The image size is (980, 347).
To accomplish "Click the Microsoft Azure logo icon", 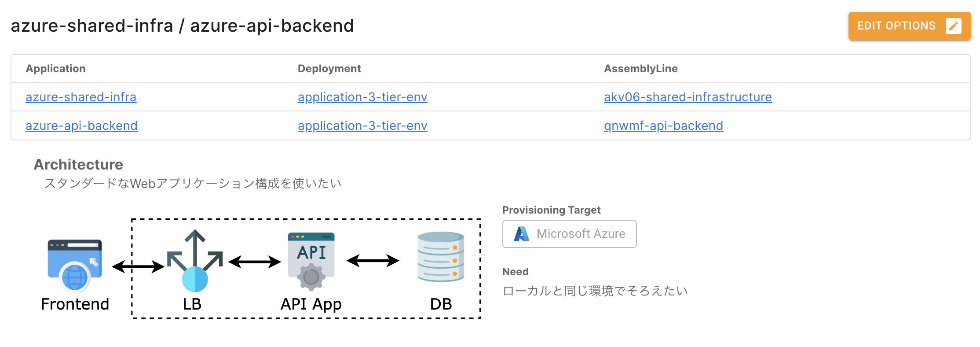I will pyautogui.click(x=522, y=234).
